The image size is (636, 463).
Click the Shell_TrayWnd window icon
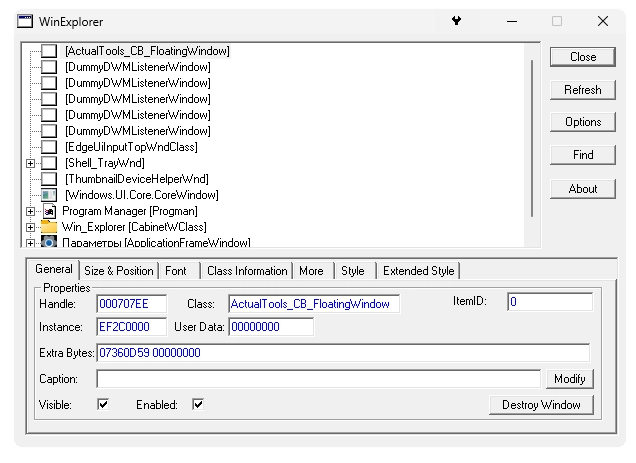49,163
